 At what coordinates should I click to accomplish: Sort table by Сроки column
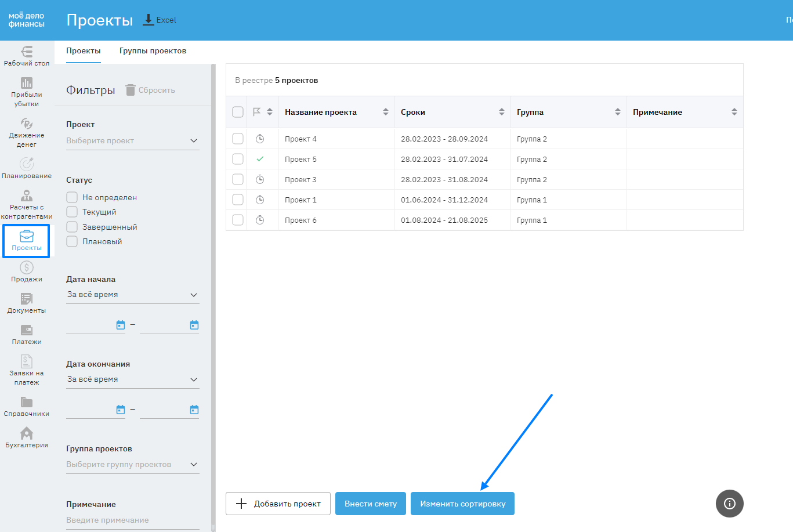[x=501, y=112]
